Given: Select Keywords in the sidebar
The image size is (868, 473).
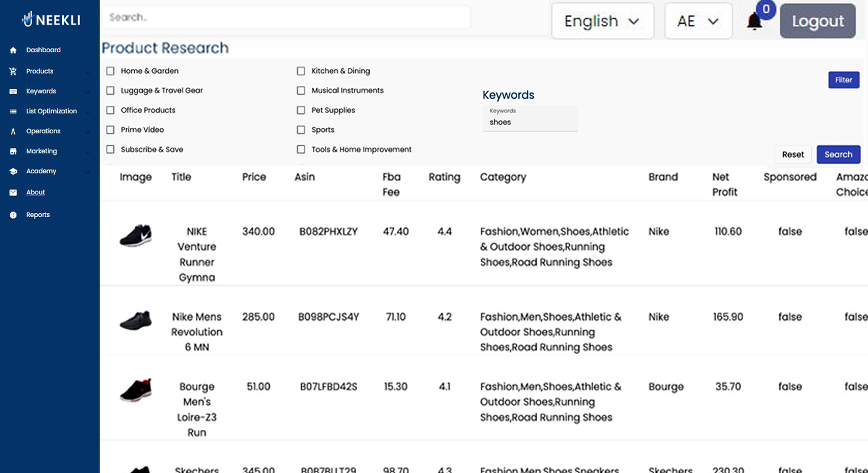Looking at the screenshot, I should click(41, 91).
